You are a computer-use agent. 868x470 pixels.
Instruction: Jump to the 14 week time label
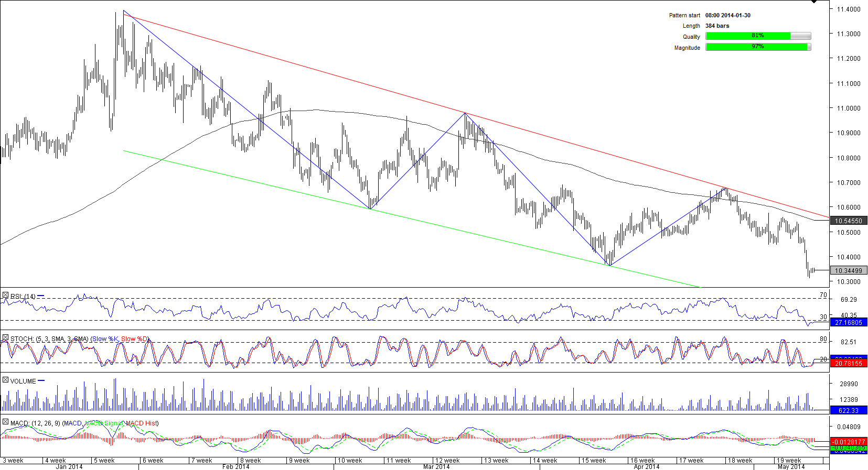[x=545, y=461]
